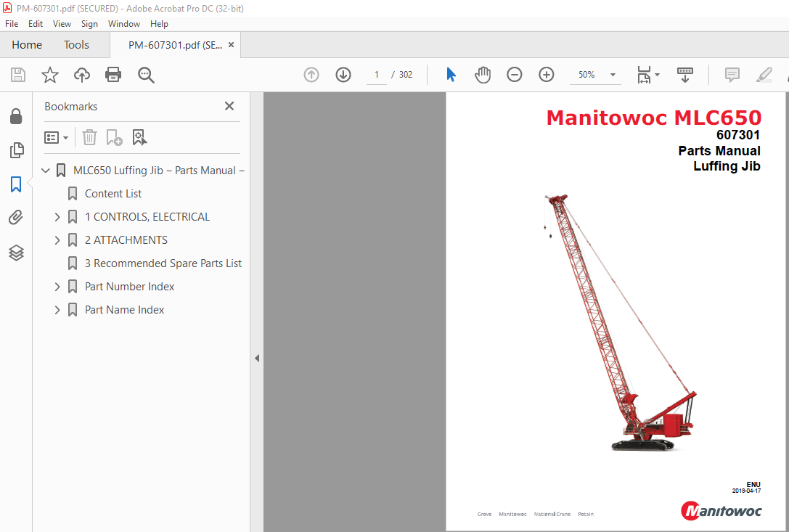Open page thumbnails panel in sidebar
The image size is (789, 532).
tap(16, 150)
